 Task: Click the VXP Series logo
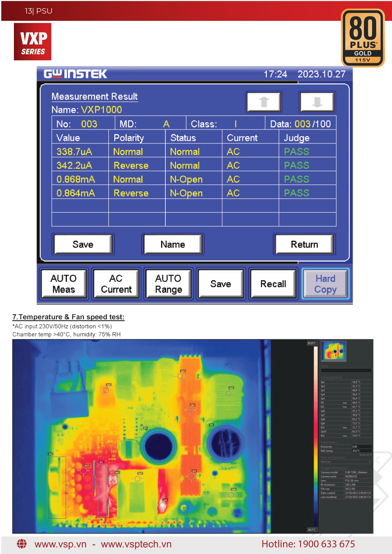(x=33, y=42)
